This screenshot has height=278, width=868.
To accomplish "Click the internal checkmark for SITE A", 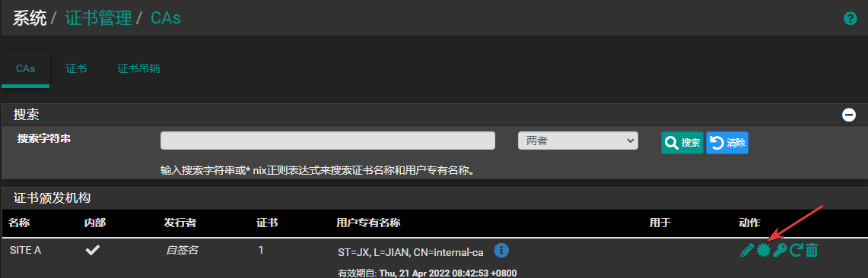I will point(92,251).
